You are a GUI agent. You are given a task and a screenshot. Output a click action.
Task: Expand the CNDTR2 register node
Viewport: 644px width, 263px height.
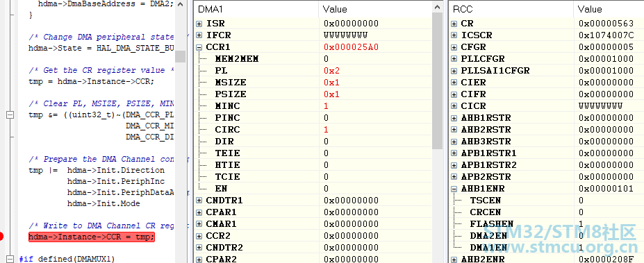point(199,248)
